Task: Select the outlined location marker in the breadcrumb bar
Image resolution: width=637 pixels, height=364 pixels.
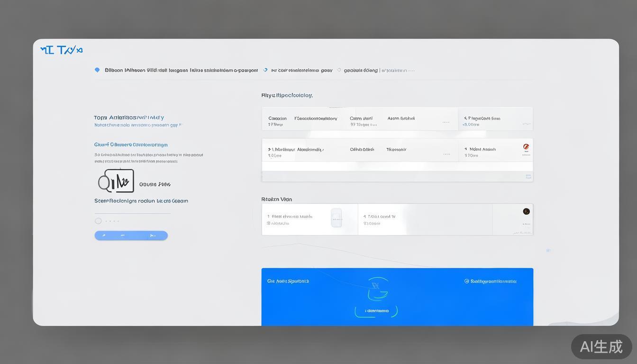Action: pyautogui.click(x=339, y=70)
